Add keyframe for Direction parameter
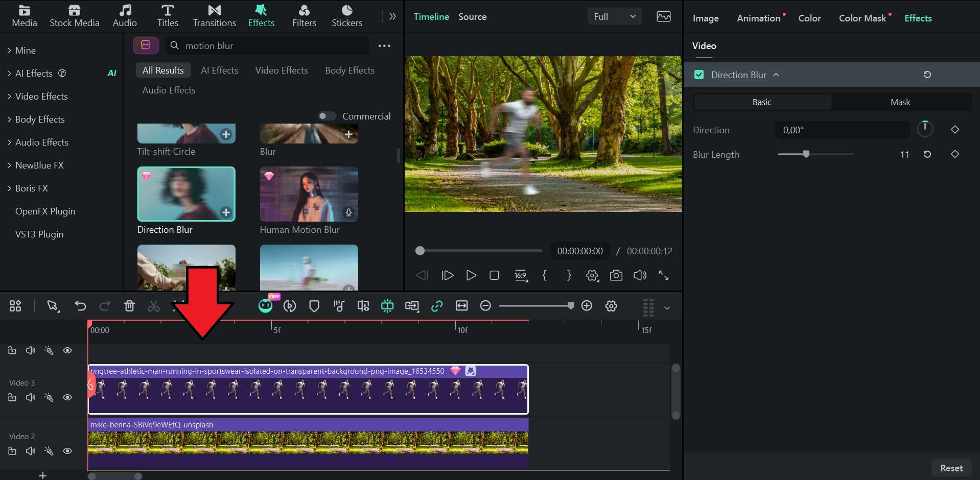The image size is (980, 480). (954, 130)
